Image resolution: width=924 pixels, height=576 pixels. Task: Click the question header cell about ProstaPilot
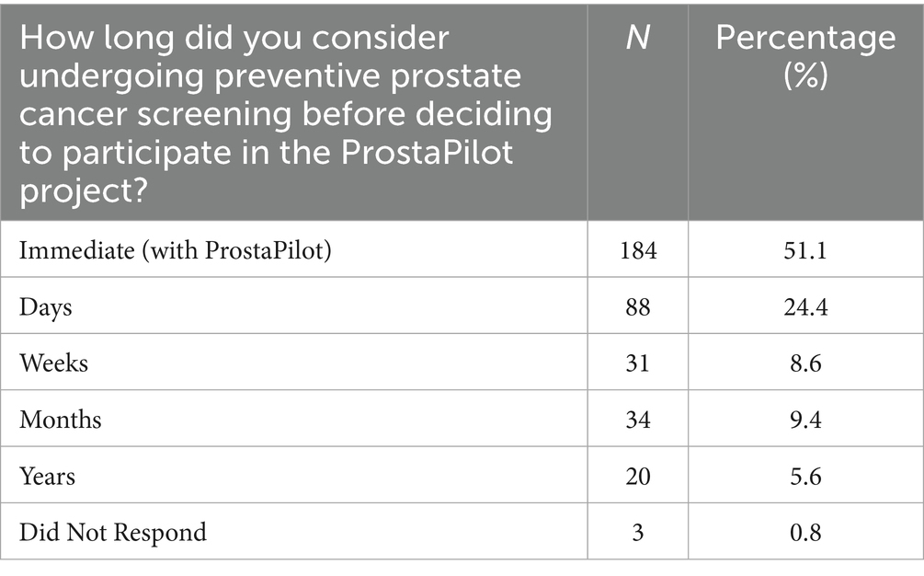294,112
